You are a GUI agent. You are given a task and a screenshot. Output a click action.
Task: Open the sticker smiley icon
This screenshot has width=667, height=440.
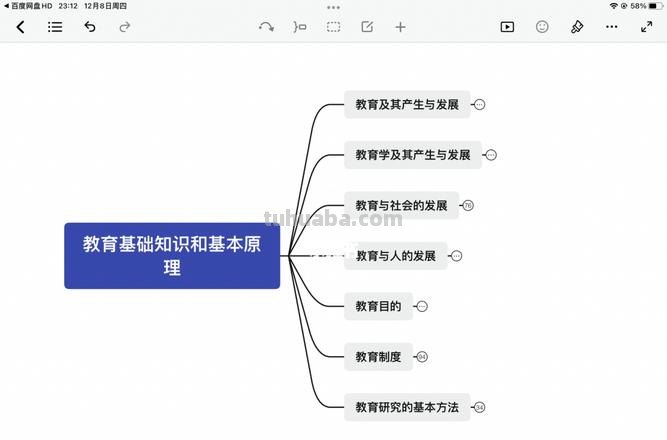coord(542,27)
